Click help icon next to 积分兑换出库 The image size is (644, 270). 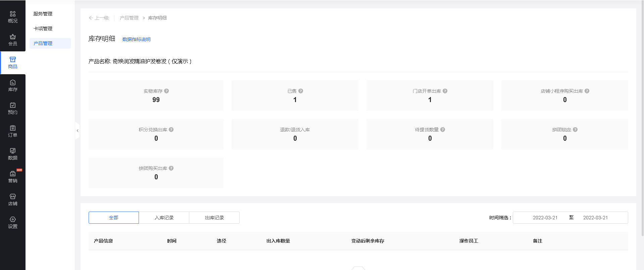(x=171, y=130)
